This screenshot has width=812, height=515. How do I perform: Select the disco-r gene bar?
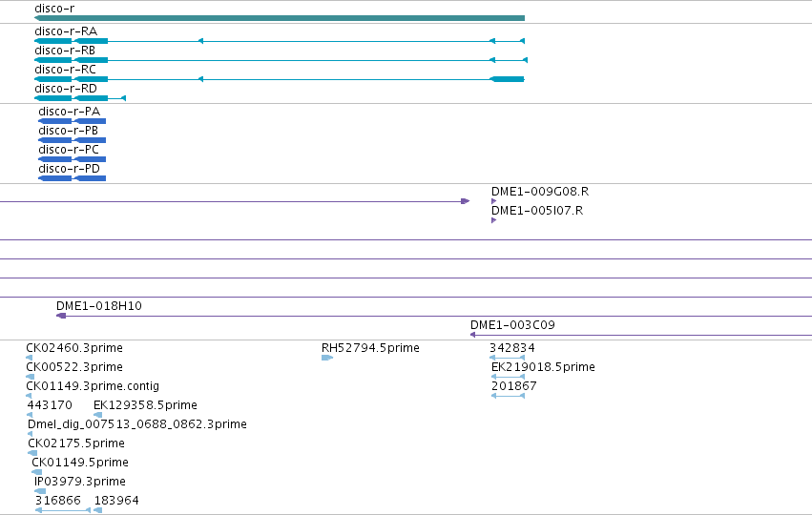tap(280, 18)
